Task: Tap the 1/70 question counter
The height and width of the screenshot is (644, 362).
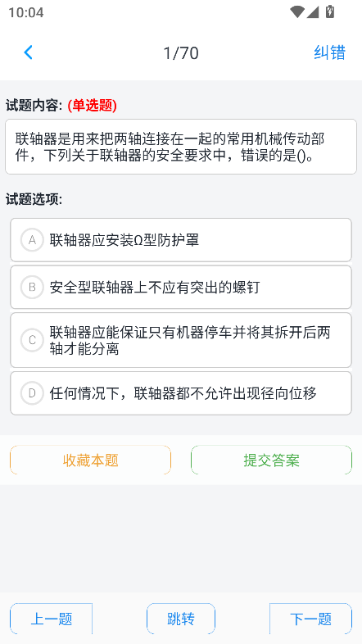Action: (181, 53)
